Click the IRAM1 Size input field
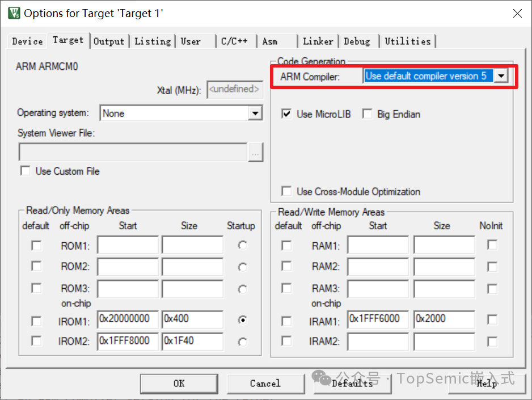Viewport: 532px width, 400px height. (444, 319)
